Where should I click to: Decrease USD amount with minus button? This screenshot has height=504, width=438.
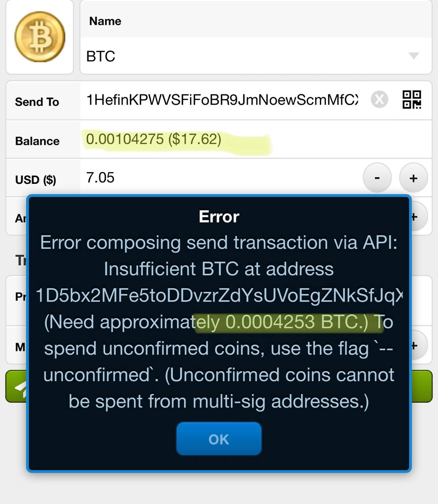(x=377, y=178)
